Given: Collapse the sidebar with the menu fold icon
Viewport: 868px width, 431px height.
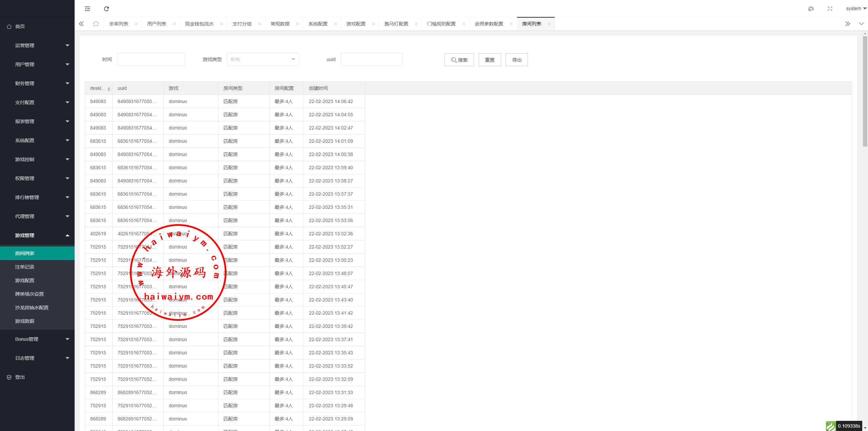Looking at the screenshot, I should tap(87, 9).
